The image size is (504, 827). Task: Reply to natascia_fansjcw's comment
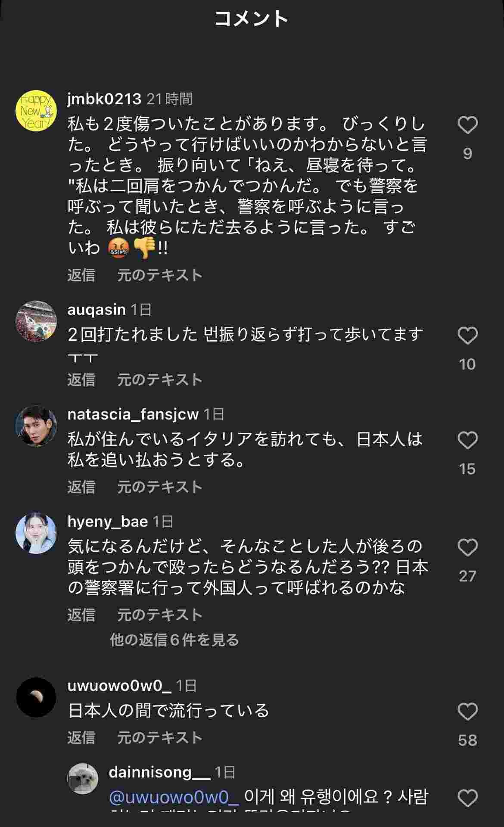coord(81,487)
